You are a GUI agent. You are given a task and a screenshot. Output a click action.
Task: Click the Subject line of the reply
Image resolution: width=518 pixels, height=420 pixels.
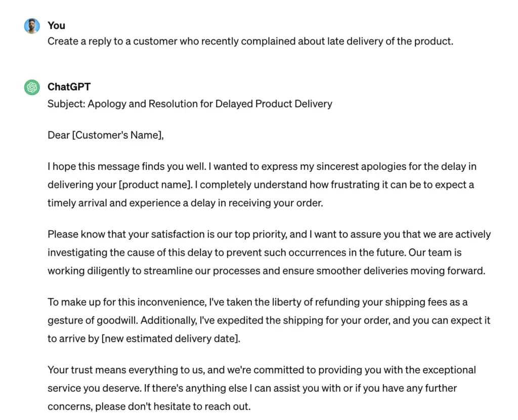(x=190, y=104)
